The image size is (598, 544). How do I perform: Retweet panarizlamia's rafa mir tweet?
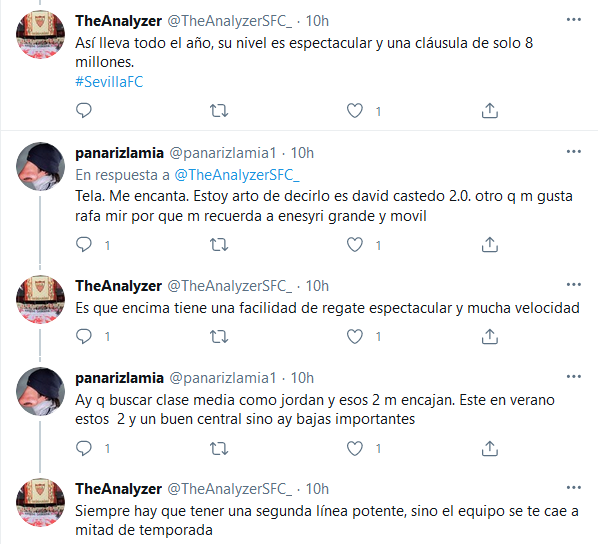click(x=219, y=245)
